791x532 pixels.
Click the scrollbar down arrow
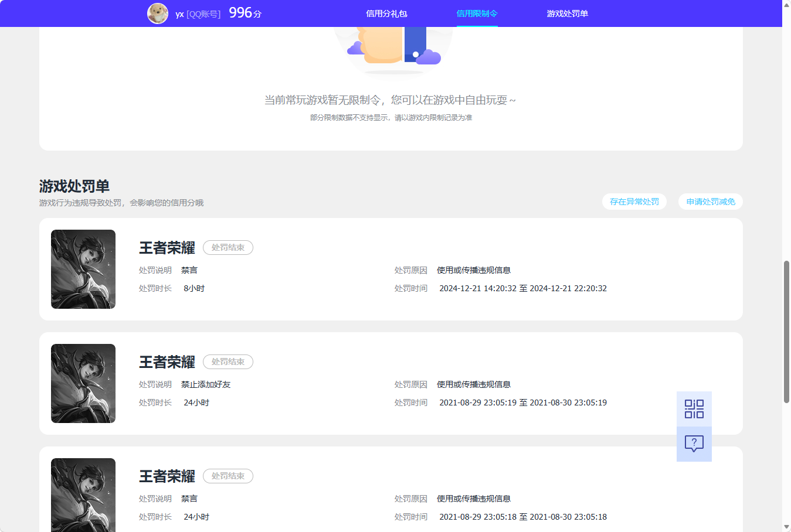(x=786, y=527)
